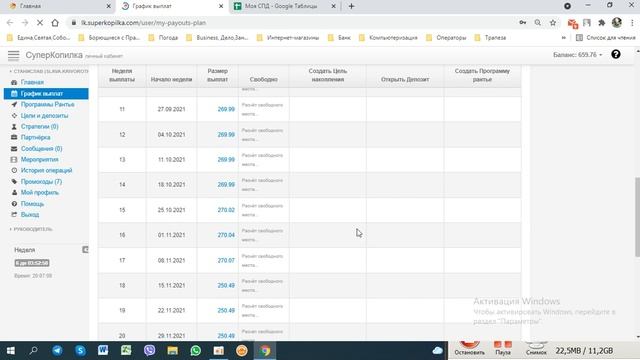
Task: Click the red mail extension icon
Action: (572, 24)
